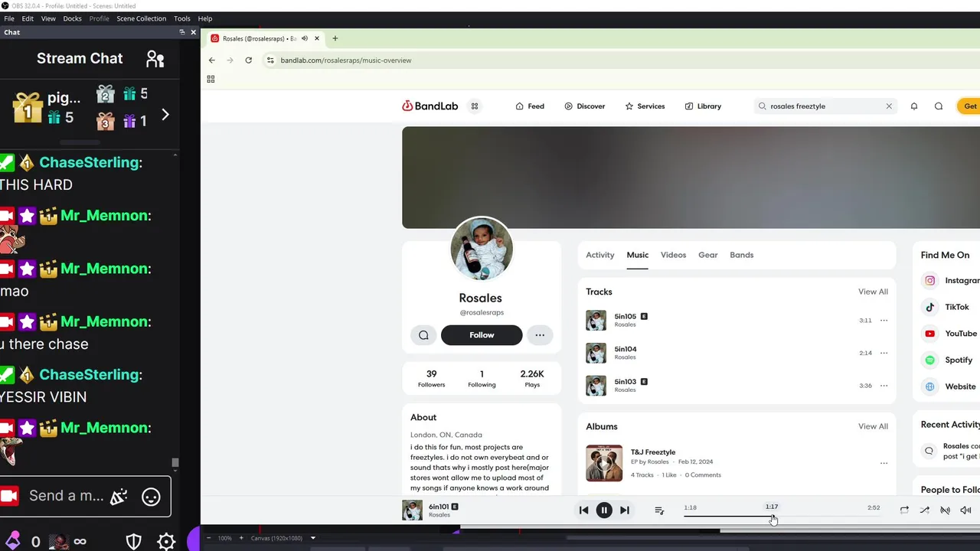
Task: Pop out the Chat dock
Action: click(x=182, y=32)
